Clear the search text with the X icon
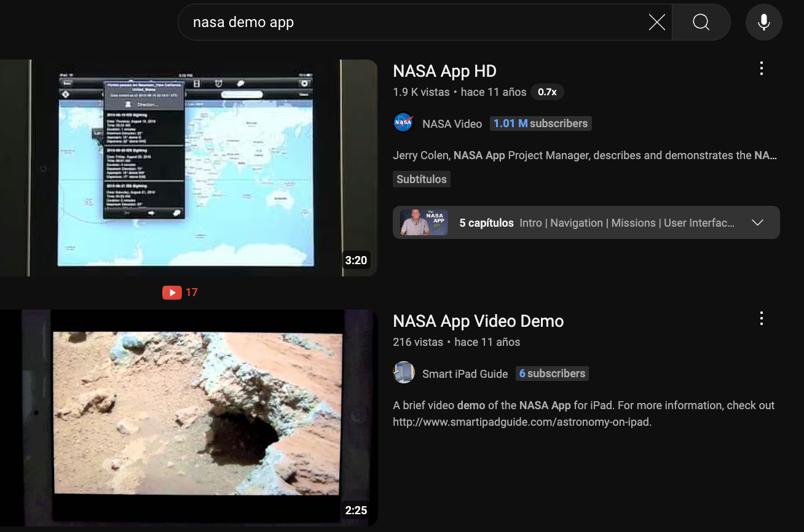This screenshot has height=532, width=804. 656,23
